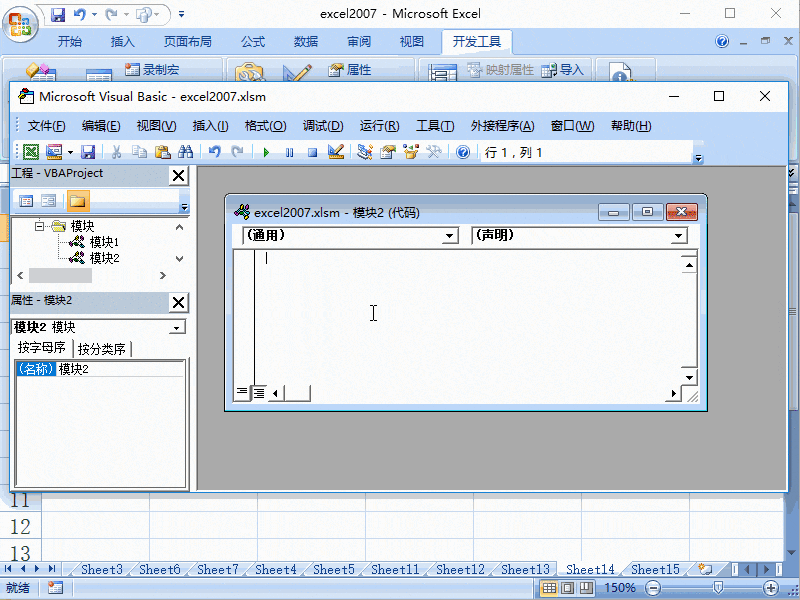Click the Reset (stop) icon on VBA toolbar
The image size is (800, 600).
point(311,151)
